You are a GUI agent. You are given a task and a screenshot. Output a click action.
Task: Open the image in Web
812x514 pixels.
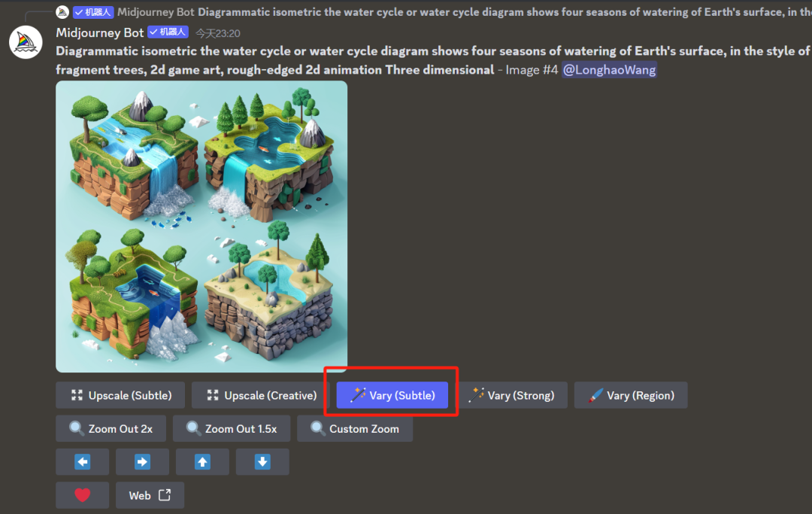click(x=150, y=495)
